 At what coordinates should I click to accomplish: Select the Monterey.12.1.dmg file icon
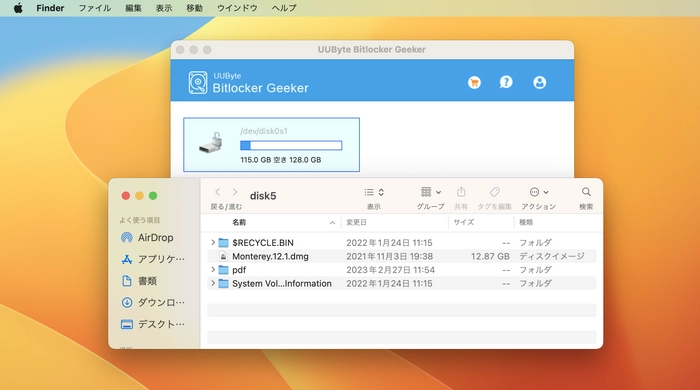point(224,256)
